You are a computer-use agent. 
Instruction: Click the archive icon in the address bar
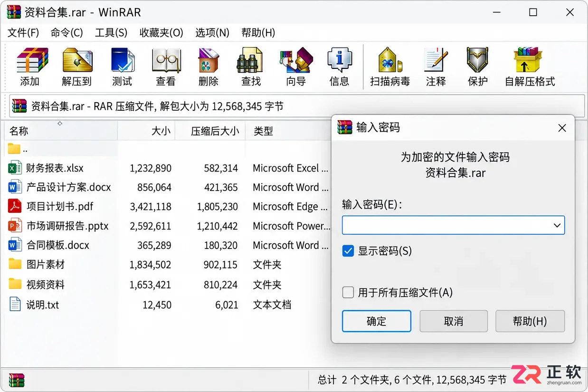click(19, 106)
